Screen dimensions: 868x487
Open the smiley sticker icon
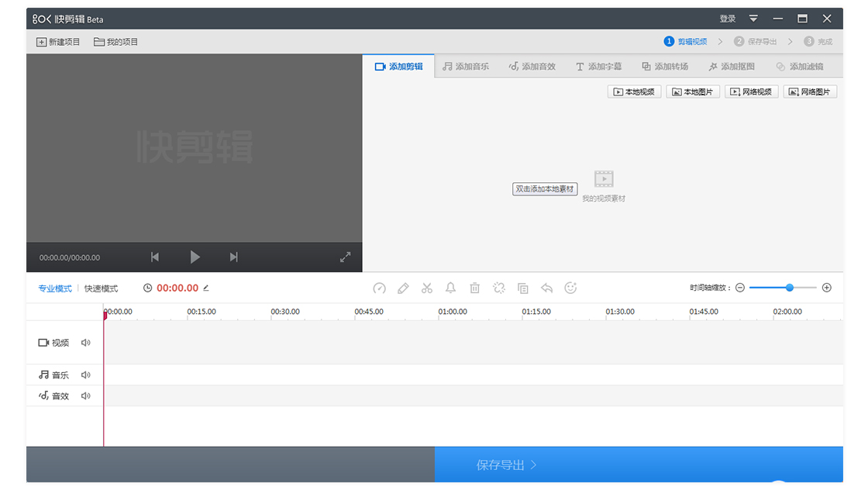click(x=570, y=288)
